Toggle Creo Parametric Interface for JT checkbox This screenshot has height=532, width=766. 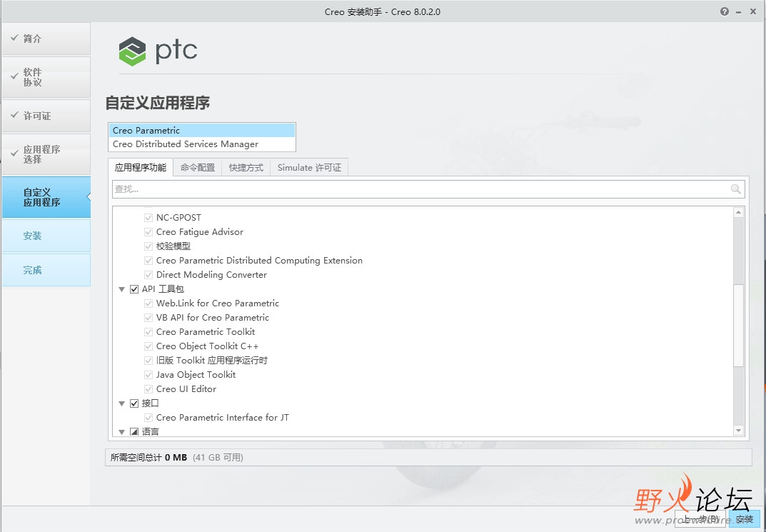tap(148, 418)
